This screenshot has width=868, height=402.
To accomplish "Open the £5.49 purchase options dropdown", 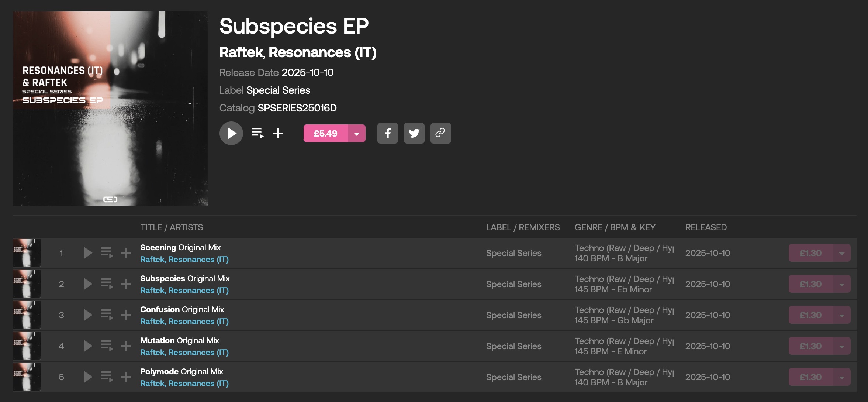I will coord(357,134).
